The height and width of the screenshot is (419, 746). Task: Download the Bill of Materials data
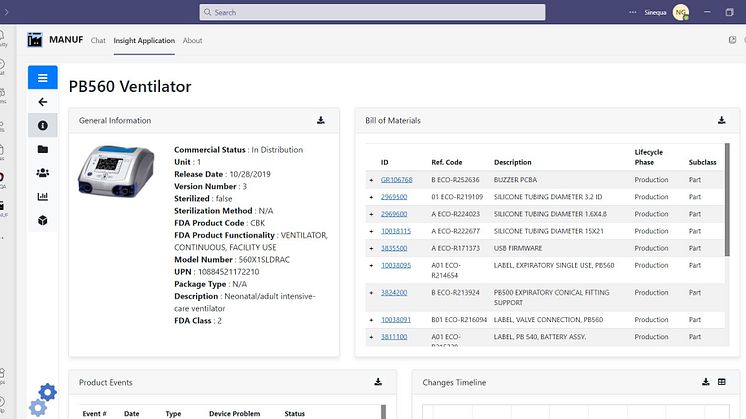click(x=721, y=120)
